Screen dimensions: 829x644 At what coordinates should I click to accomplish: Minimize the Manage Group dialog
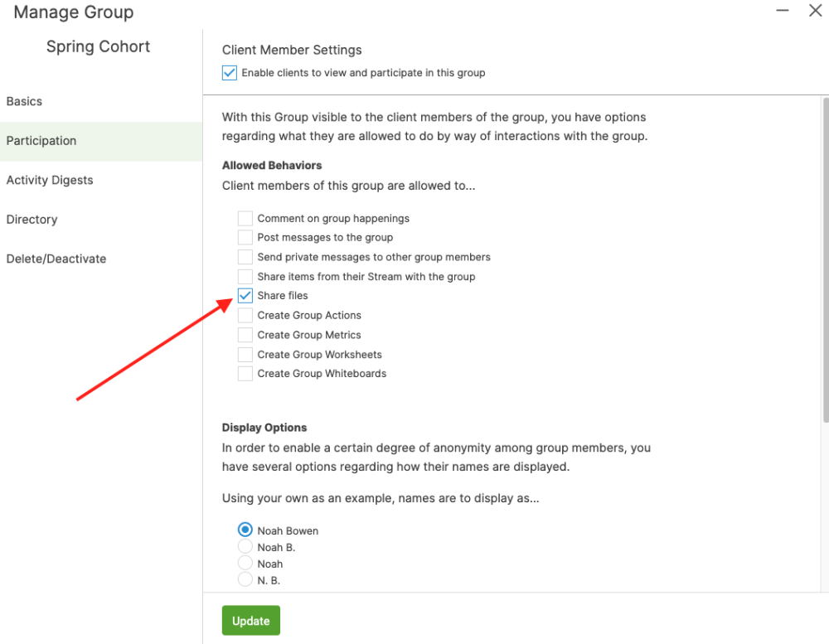tap(782, 11)
